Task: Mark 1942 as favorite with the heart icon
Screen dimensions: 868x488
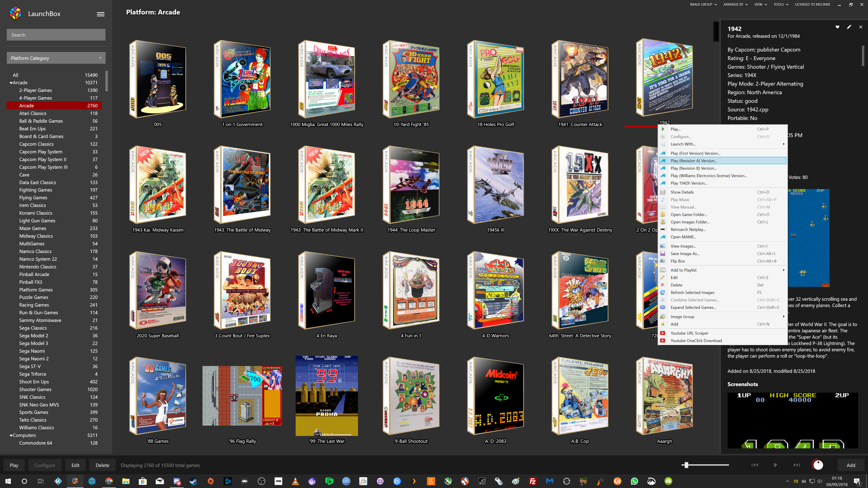Action: click(x=837, y=27)
